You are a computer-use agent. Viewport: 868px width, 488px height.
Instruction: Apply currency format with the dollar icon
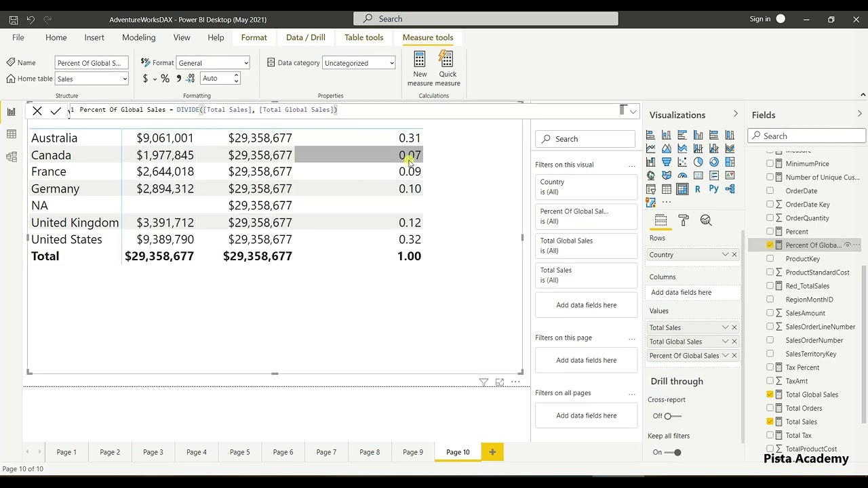(145, 79)
